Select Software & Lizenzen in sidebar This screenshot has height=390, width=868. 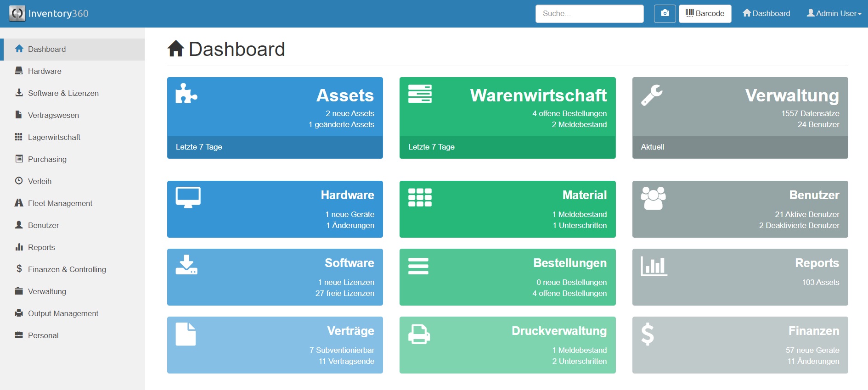63,93
